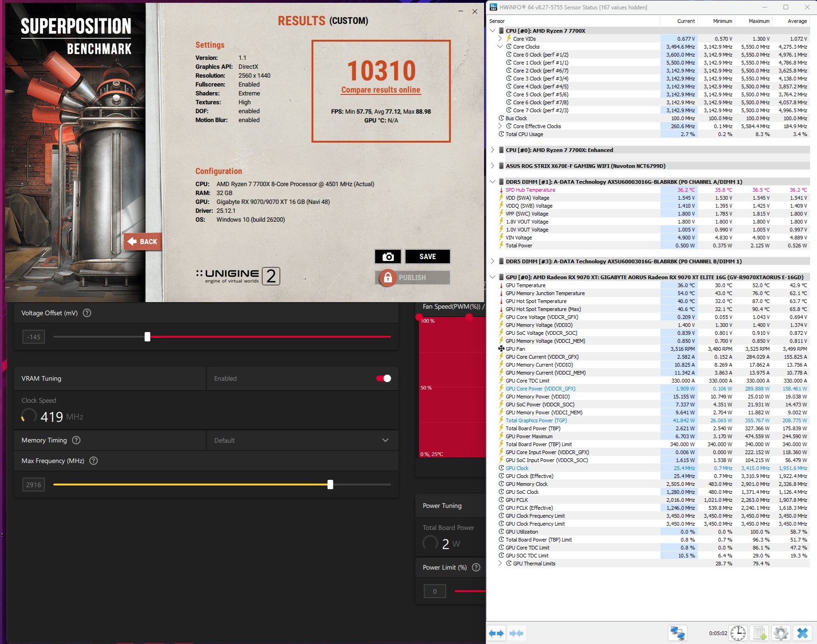Expand the Core Effective Clocks row
This screenshot has height=644, width=817.
500,126
